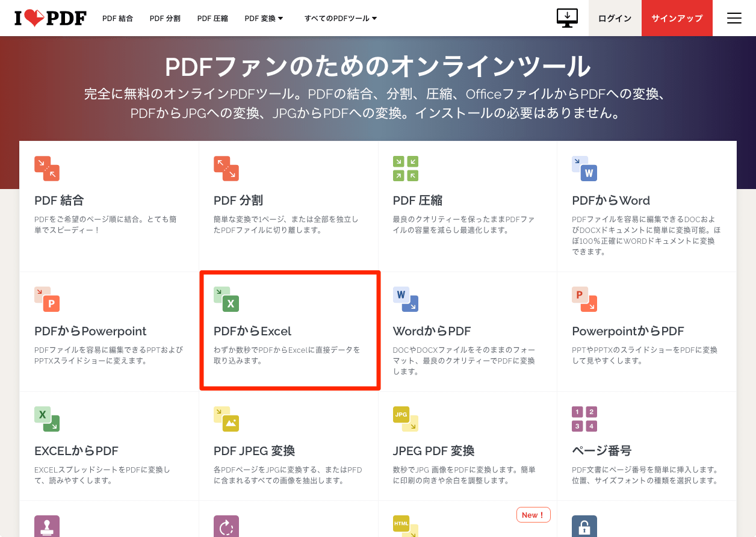Screen dimensions: 756x537
Task: Click description '簡単な変換で1ページ、または全部を独立し'
Action: click(x=286, y=220)
